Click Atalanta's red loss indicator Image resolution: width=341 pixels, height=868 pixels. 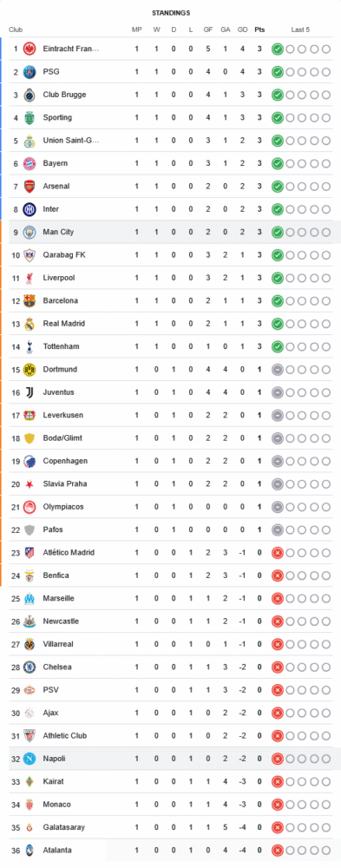tap(278, 850)
